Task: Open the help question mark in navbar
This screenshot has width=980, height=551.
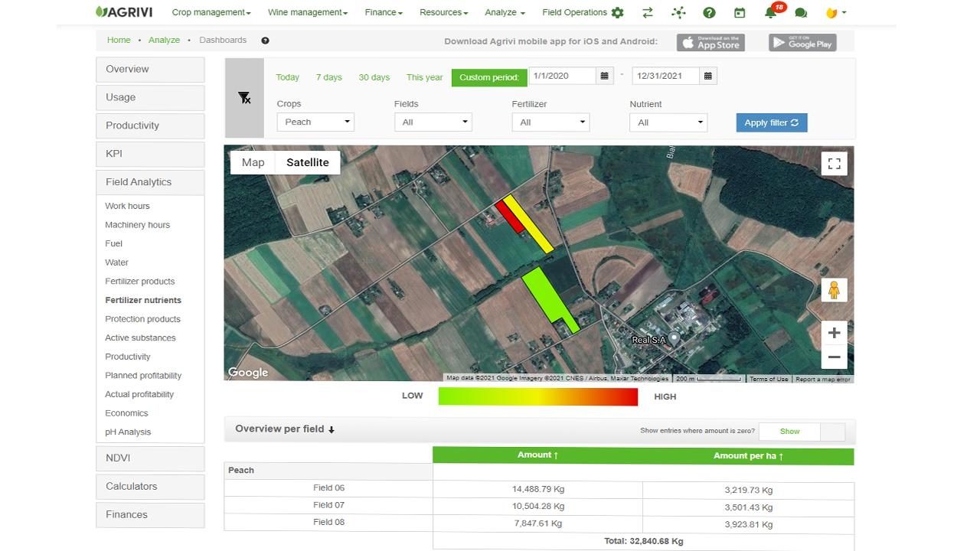Action: [709, 12]
